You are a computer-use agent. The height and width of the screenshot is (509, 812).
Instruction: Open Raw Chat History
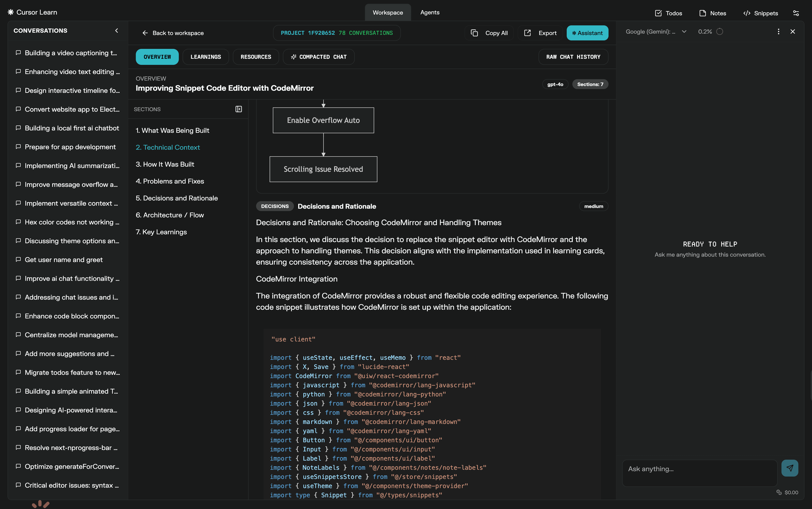point(573,57)
